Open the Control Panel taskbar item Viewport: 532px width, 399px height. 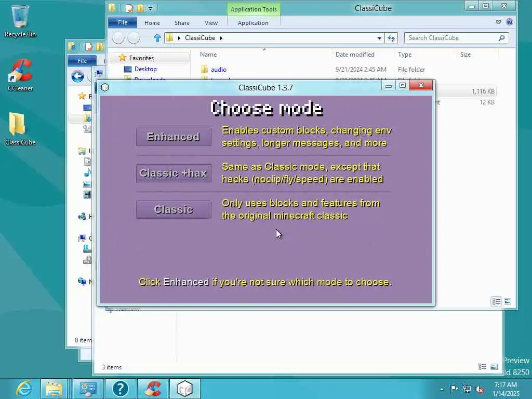click(88, 389)
